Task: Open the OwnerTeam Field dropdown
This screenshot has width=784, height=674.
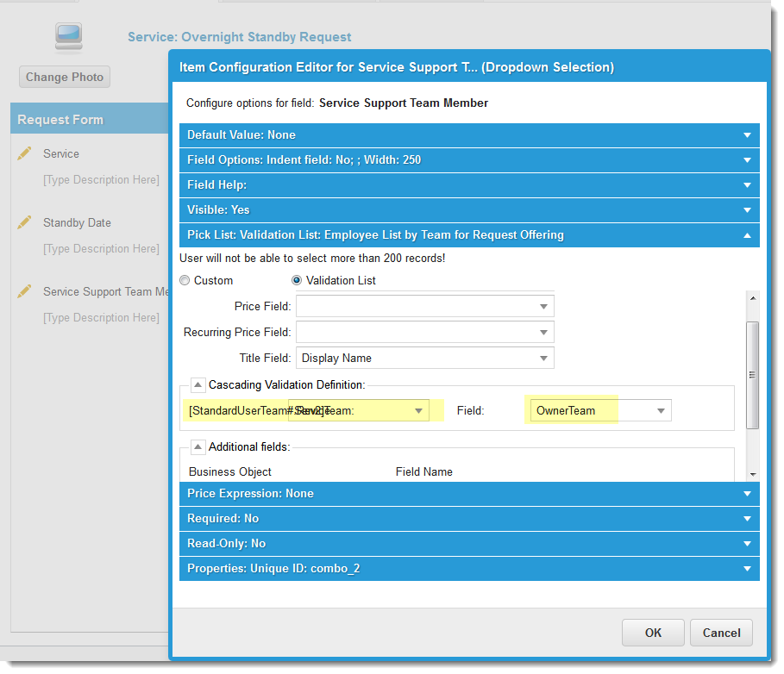Action: pyautogui.click(x=661, y=410)
